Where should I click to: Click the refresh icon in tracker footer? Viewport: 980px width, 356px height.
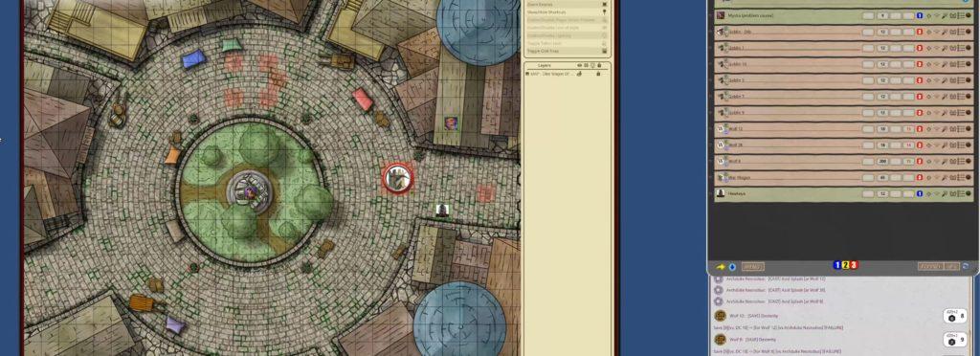coord(966,267)
